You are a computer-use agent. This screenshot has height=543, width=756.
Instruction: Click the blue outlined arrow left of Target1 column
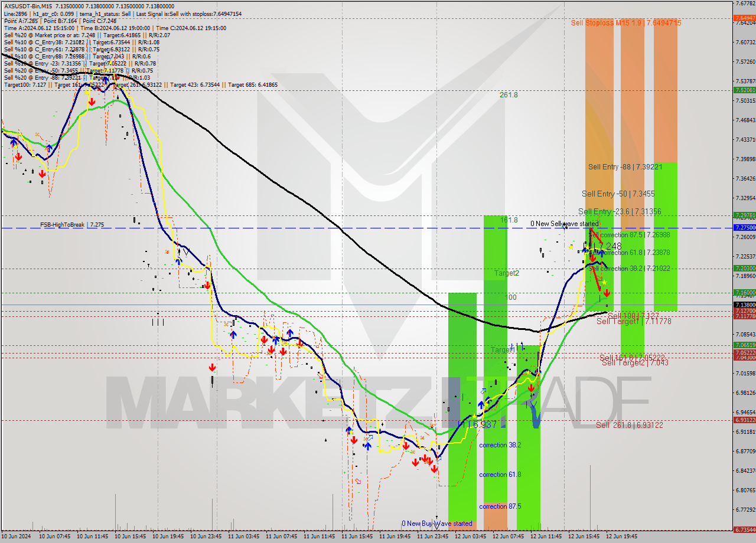tap(484, 391)
